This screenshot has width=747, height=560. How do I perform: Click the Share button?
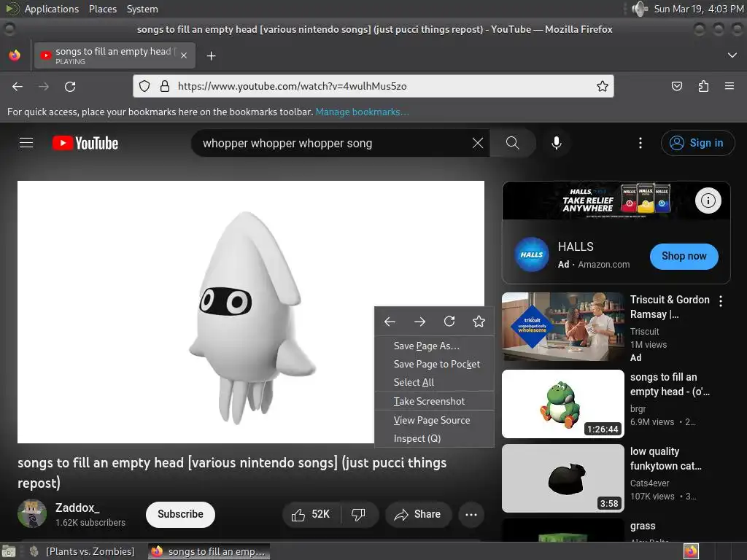(x=418, y=514)
